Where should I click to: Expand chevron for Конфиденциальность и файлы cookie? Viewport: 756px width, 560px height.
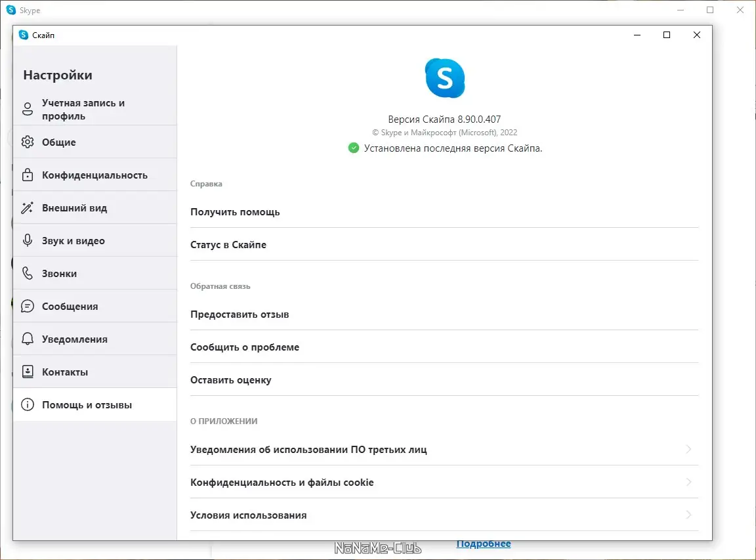pyautogui.click(x=688, y=482)
